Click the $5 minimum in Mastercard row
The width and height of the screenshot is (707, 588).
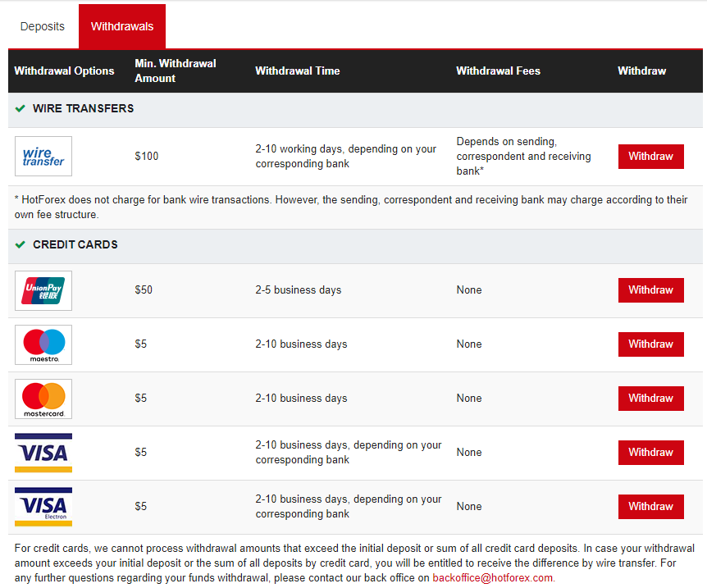click(x=141, y=399)
